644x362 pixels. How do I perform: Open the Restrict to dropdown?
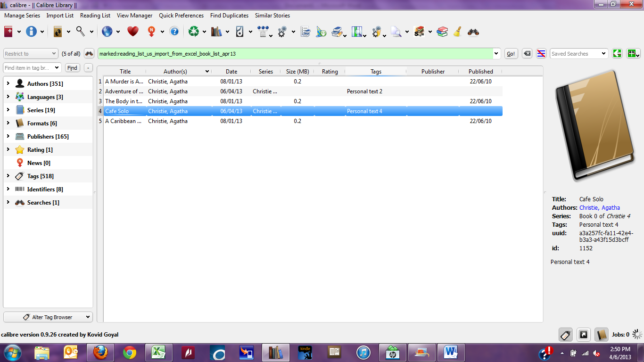tap(31, 54)
